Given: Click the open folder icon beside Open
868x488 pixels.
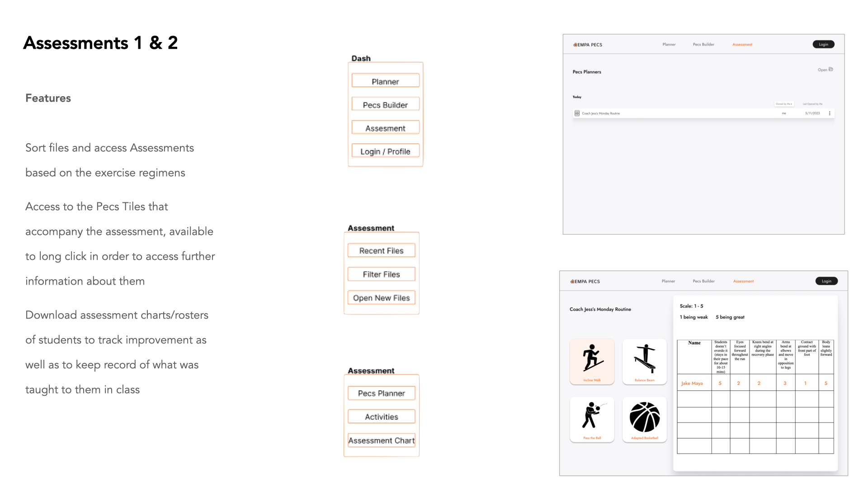Looking at the screenshot, I should pyautogui.click(x=831, y=69).
